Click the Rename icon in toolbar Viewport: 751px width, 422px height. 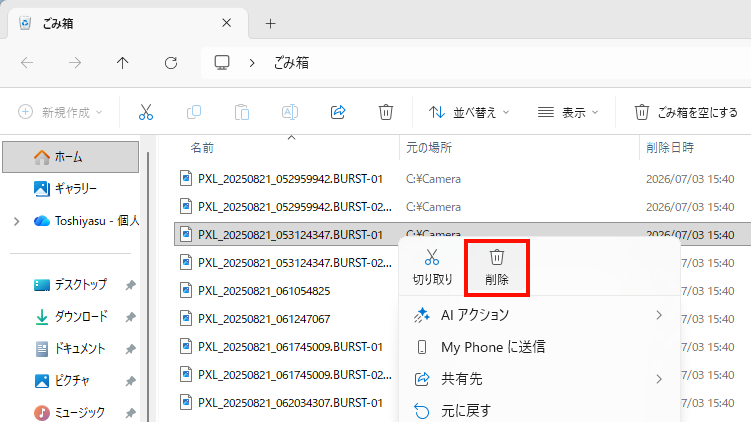290,112
